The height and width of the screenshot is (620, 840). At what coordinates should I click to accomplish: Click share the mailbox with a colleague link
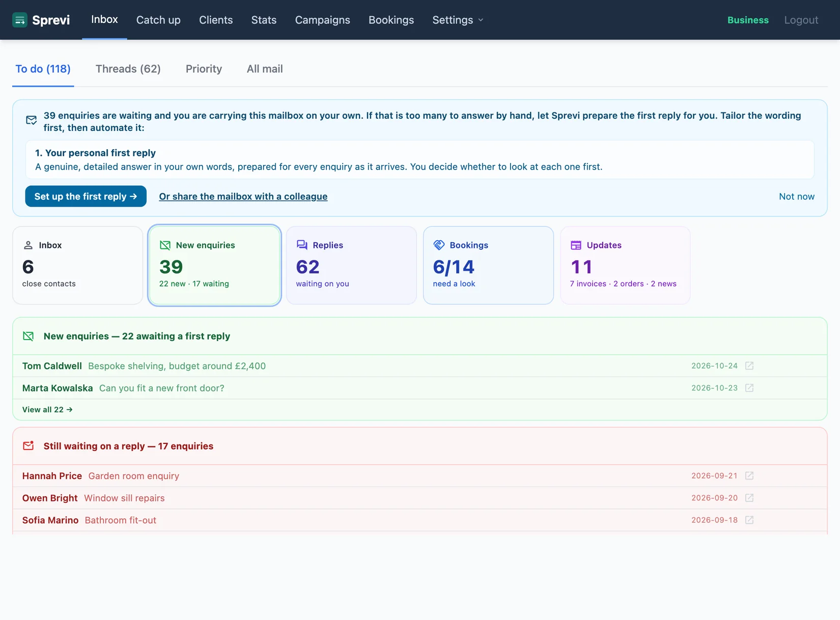point(243,196)
